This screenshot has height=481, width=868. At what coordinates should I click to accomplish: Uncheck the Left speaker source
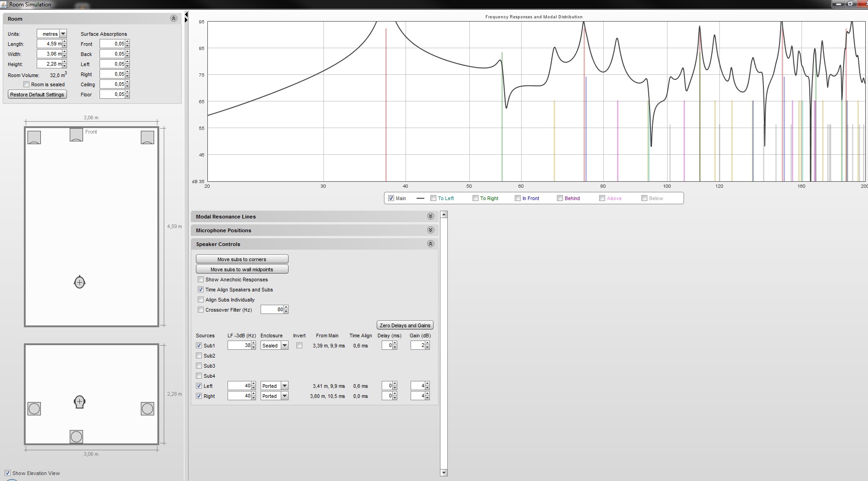click(x=199, y=386)
